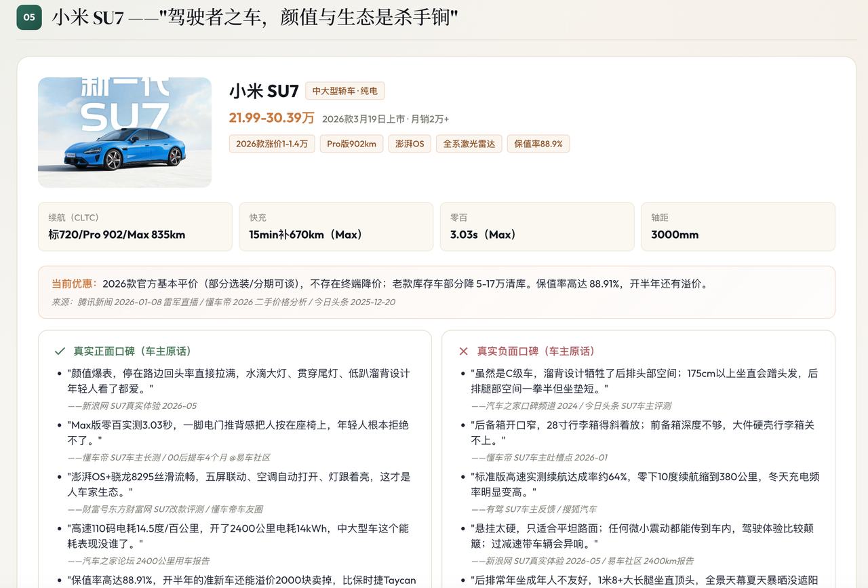This screenshot has width=868, height=588.
Task: Click the value "标720/Pro 902/Max 835km"
Action: coord(117,235)
